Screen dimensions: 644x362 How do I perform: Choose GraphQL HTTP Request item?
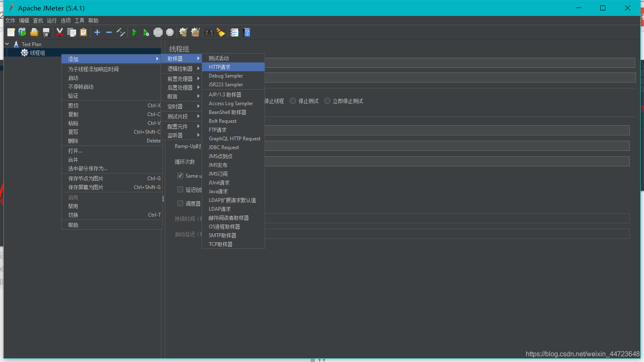pos(233,139)
